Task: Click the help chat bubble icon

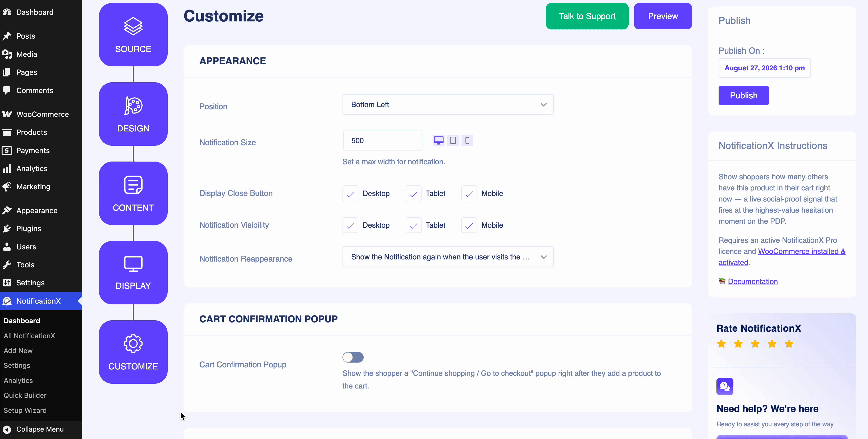Action: 725,386
